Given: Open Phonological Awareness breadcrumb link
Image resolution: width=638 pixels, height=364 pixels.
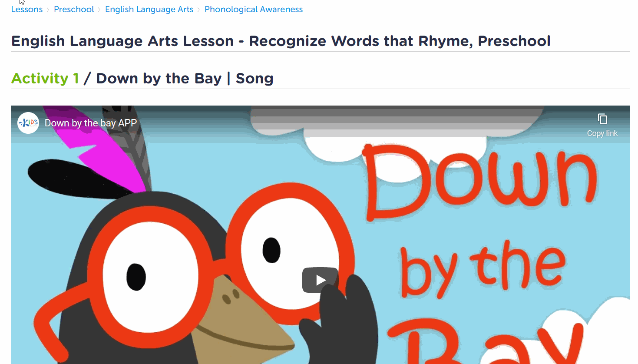Looking at the screenshot, I should pyautogui.click(x=254, y=10).
